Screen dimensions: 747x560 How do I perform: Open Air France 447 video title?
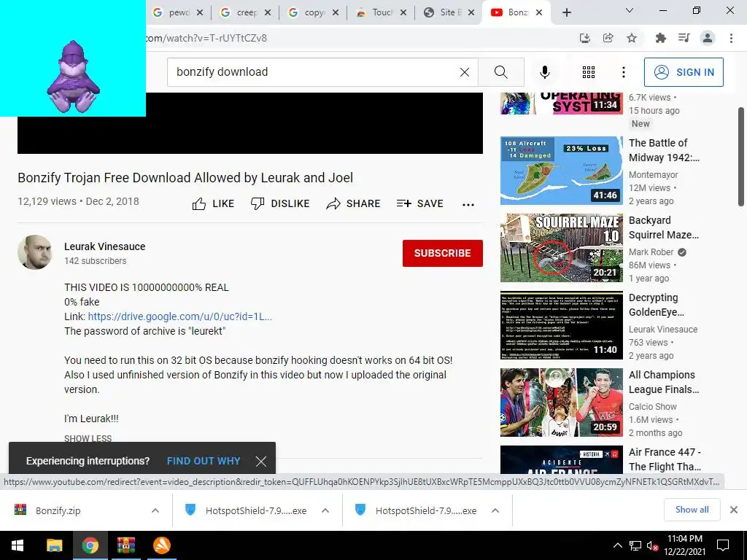click(x=665, y=459)
